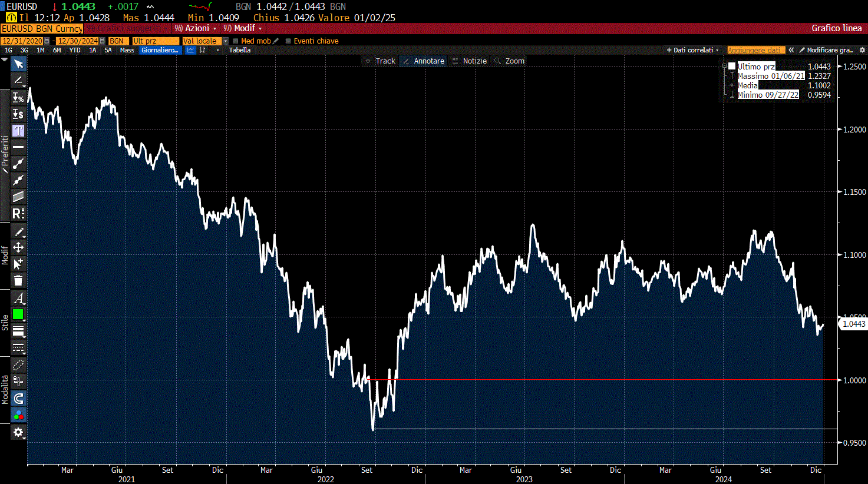Select the 5A period tab
This screenshot has height=484, width=868.
pyautogui.click(x=108, y=50)
